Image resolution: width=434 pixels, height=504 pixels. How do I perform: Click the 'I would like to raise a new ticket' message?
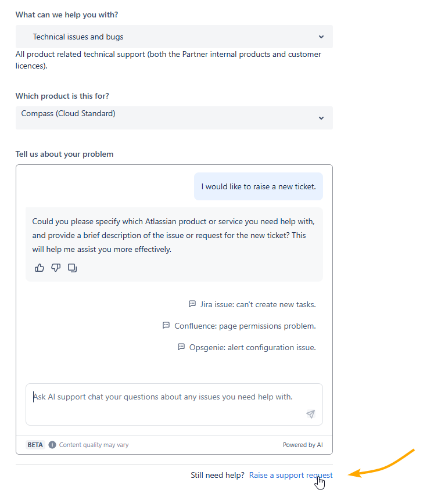[258, 186]
